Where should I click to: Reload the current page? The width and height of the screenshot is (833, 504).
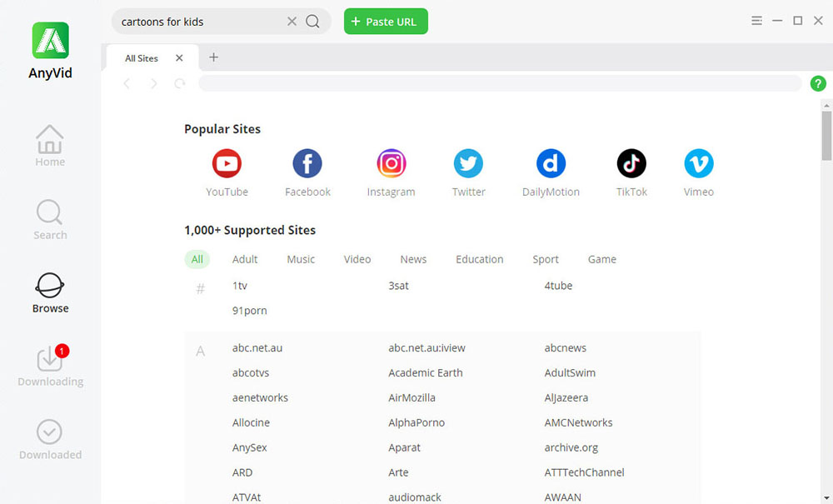tap(180, 83)
